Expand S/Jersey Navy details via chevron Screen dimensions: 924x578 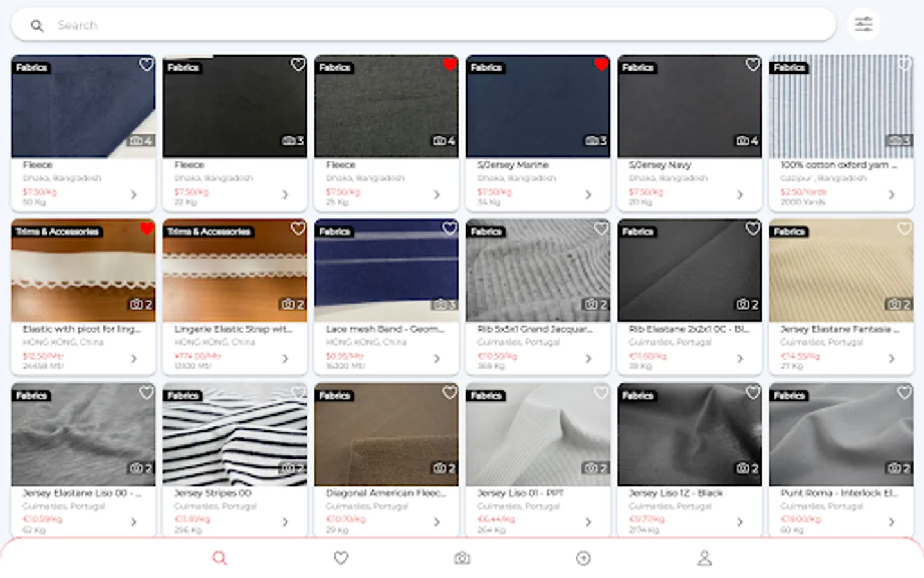tap(740, 194)
